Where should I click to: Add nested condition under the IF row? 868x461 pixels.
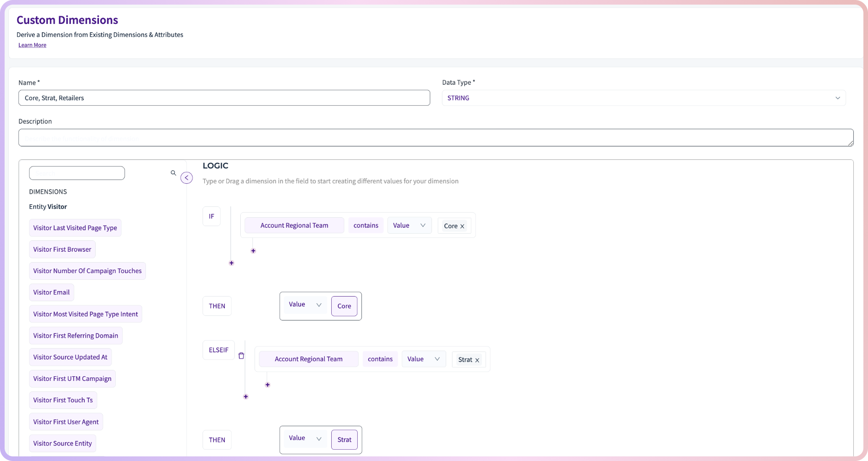point(253,251)
